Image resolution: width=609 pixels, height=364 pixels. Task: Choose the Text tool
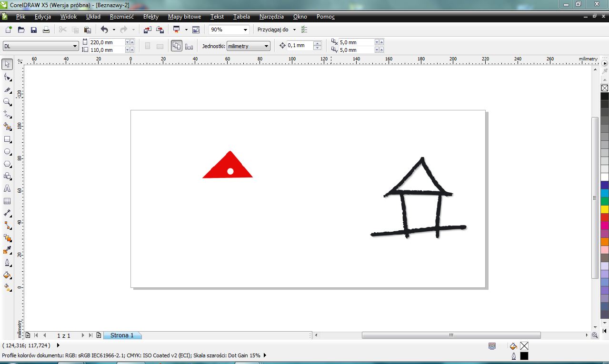click(7, 189)
